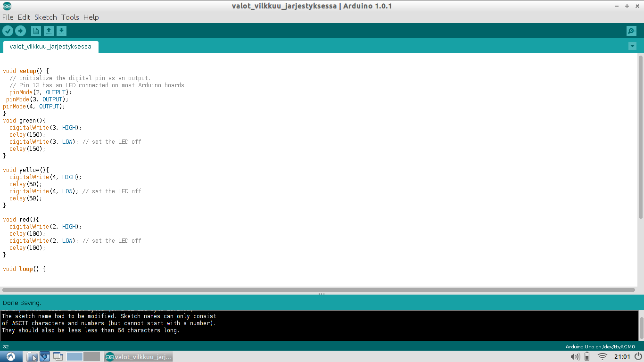The width and height of the screenshot is (644, 362).
Task: Click the 'ASCII characters and numbers' console line
Action: tap(109, 323)
